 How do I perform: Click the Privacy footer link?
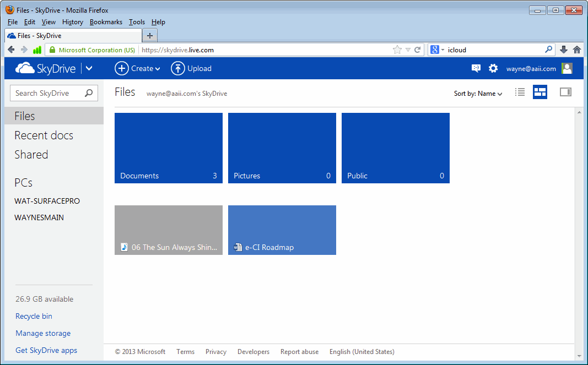point(216,351)
